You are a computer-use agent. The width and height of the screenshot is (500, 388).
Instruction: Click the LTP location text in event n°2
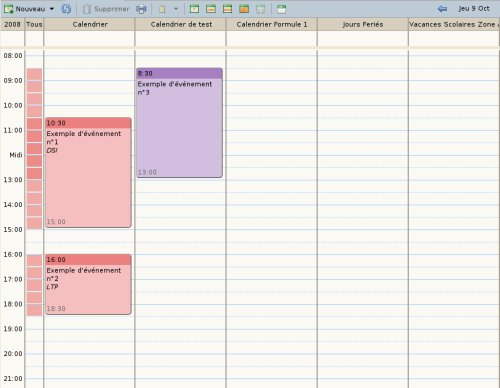point(52,287)
